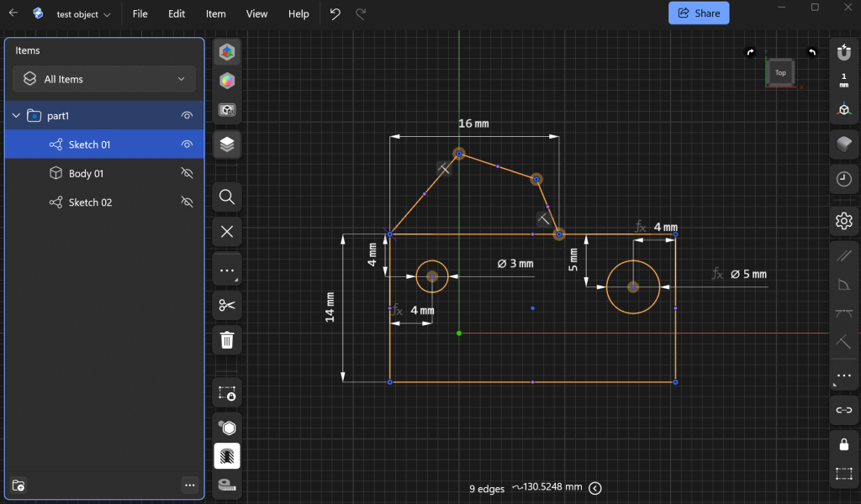Open the File menu
861x504 pixels.
[140, 14]
